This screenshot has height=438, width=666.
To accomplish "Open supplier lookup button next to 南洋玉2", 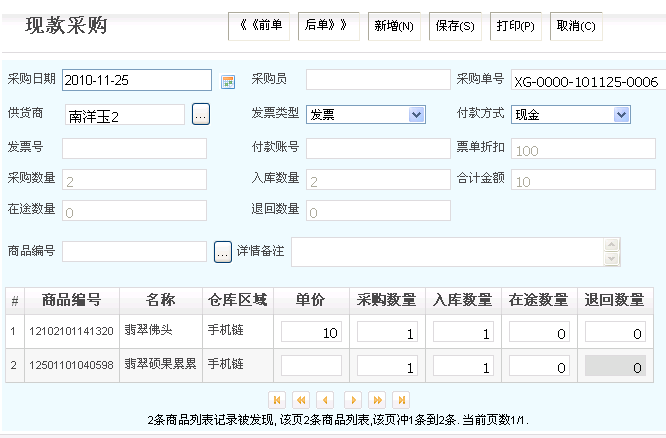I will [x=201, y=115].
